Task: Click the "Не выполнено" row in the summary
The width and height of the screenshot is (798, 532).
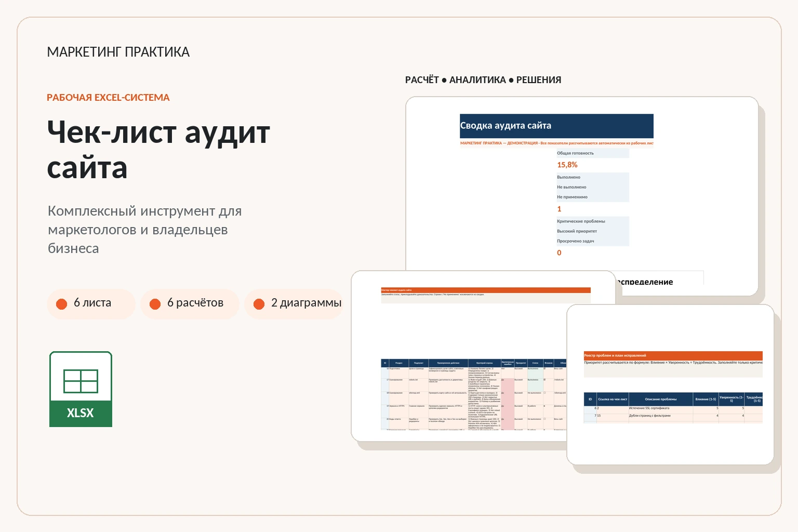Action: point(592,187)
